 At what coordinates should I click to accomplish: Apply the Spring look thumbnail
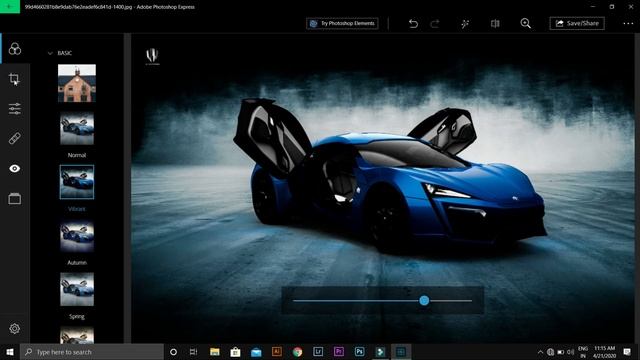[77, 289]
